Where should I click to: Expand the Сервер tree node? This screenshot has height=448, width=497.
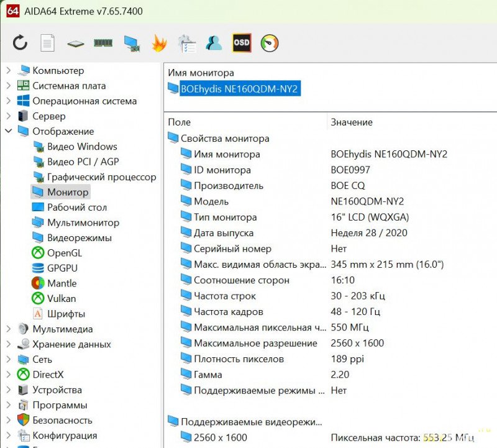[9, 116]
